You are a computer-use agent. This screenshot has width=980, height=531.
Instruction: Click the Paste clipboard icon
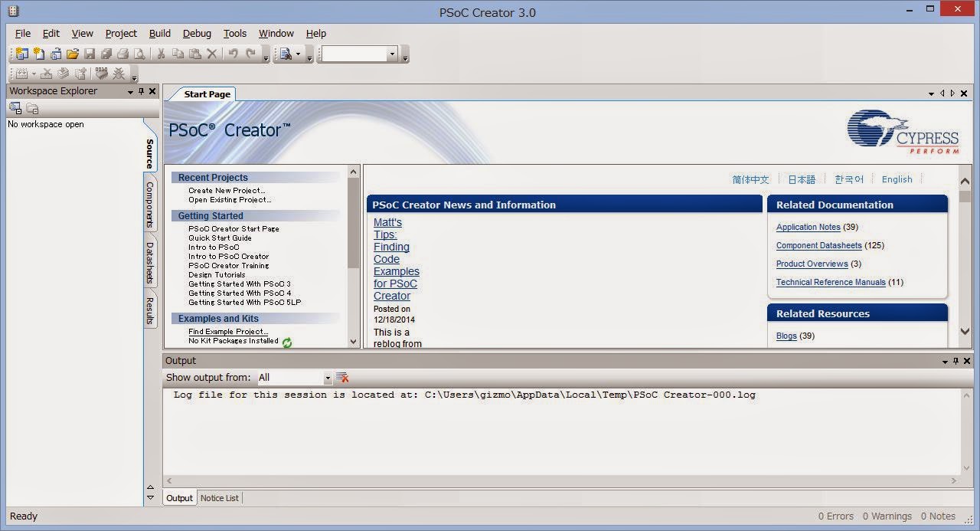194,54
